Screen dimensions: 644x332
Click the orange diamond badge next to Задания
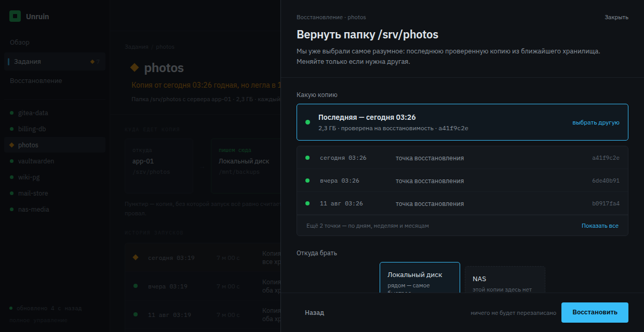pyautogui.click(x=92, y=62)
